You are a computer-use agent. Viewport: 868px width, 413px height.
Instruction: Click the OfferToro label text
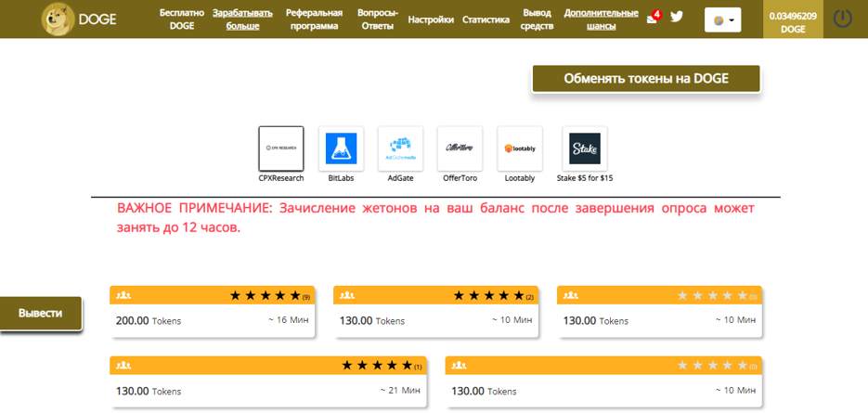[x=460, y=179]
